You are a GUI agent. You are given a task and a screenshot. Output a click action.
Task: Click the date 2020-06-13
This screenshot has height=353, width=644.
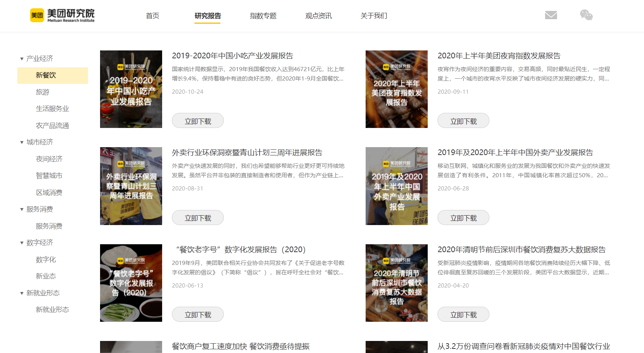point(188,286)
